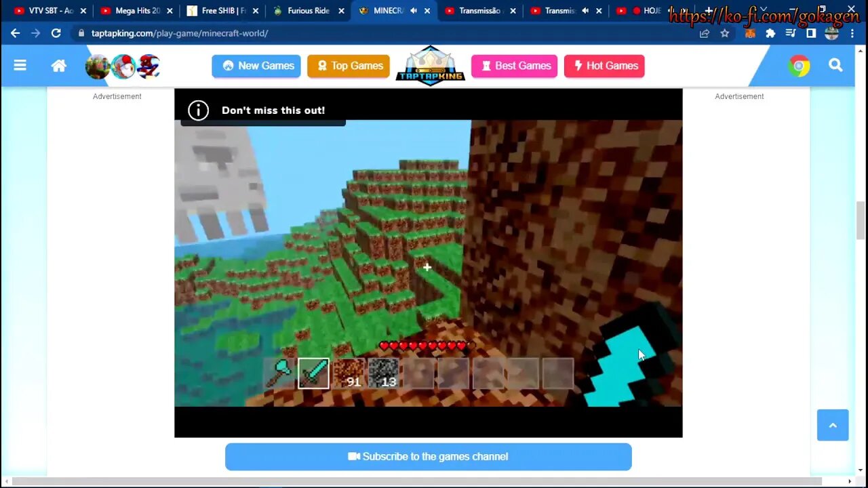Screen dimensions: 868x488
Task: Bookmark this page with star icon
Action: coord(725,33)
